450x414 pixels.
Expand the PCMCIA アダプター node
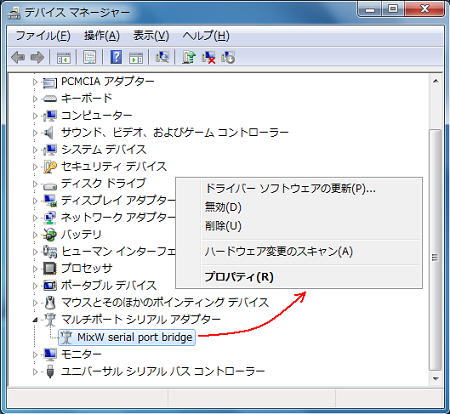[35, 82]
